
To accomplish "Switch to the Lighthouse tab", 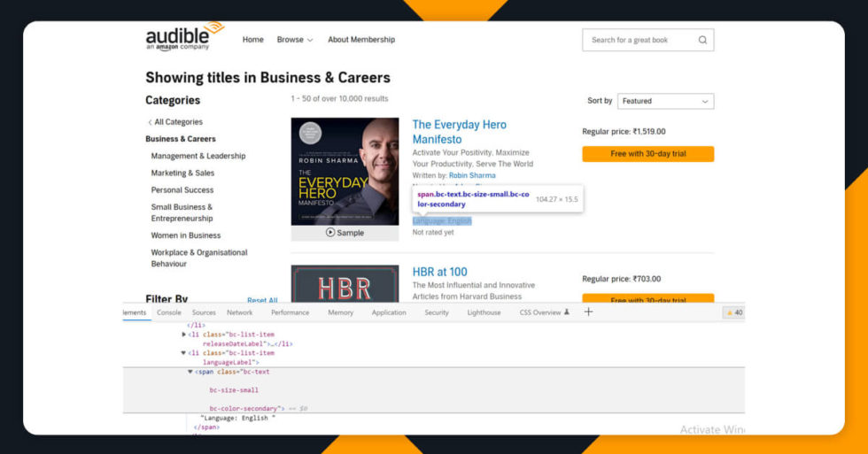I will pyautogui.click(x=484, y=312).
